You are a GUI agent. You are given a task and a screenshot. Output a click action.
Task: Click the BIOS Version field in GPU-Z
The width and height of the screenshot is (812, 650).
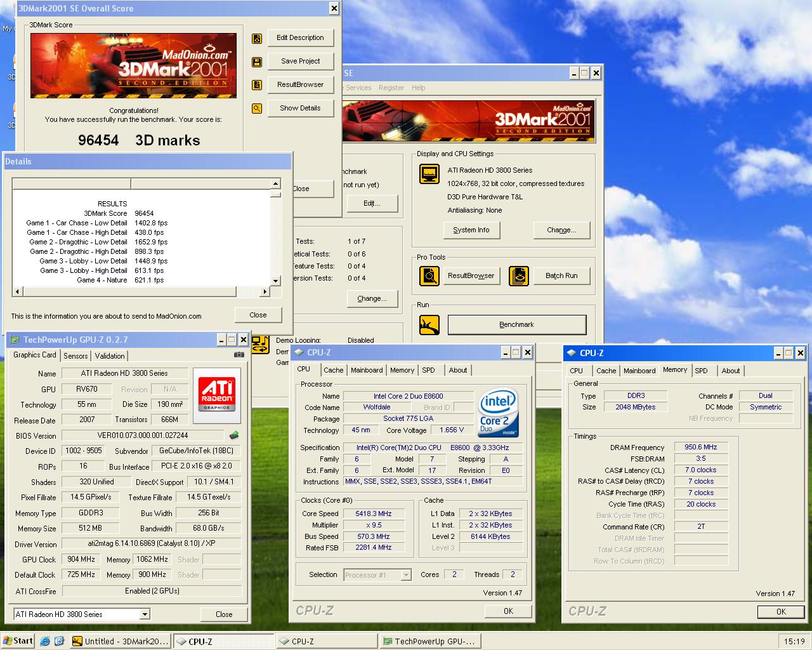pyautogui.click(x=143, y=435)
